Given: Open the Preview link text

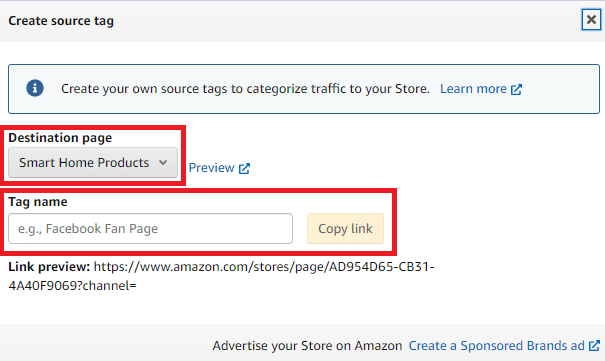Looking at the screenshot, I should pos(211,168).
